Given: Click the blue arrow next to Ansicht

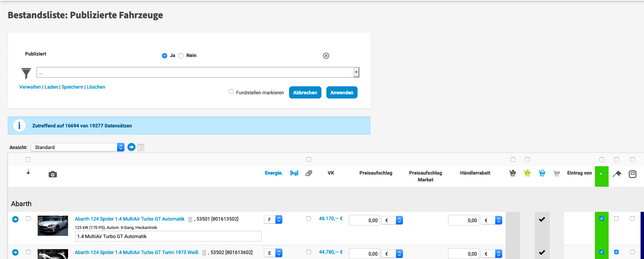Looking at the screenshot, I should [x=131, y=147].
